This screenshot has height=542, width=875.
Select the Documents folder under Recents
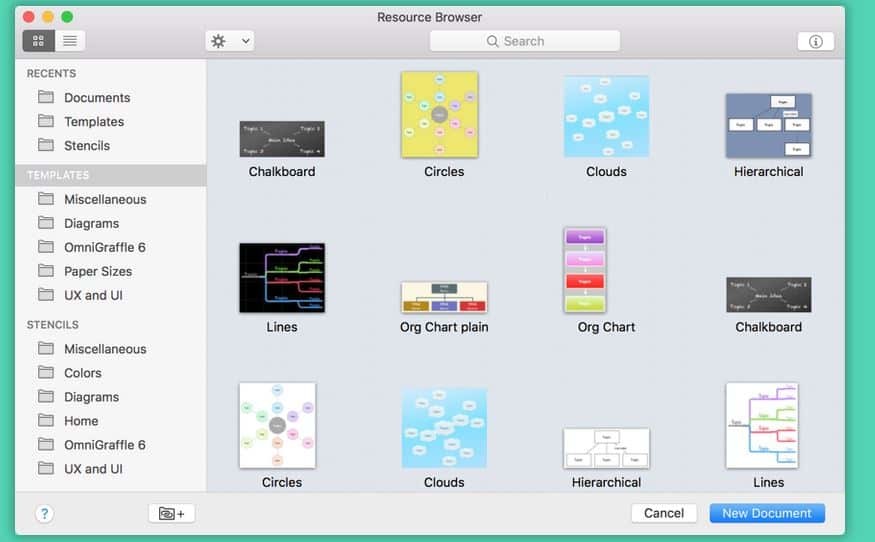96,98
